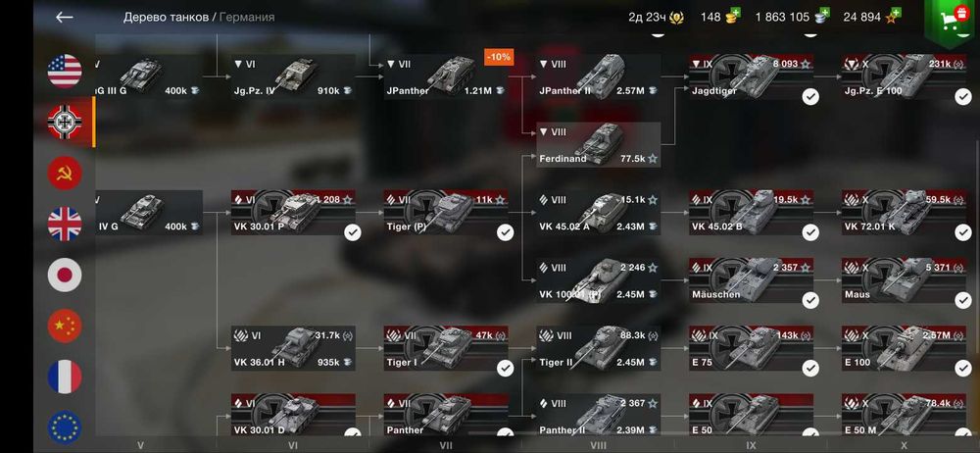Image resolution: width=980 pixels, height=453 pixels.
Task: Click the checkmark on the Maus card
Action: (963, 300)
